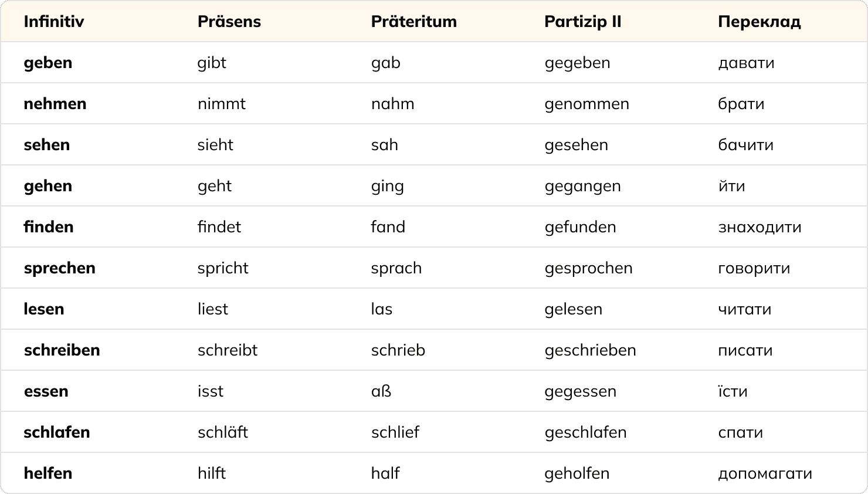The width and height of the screenshot is (868, 494).
Task: Select the Präsens form 'sieht'
Action: [215, 145]
